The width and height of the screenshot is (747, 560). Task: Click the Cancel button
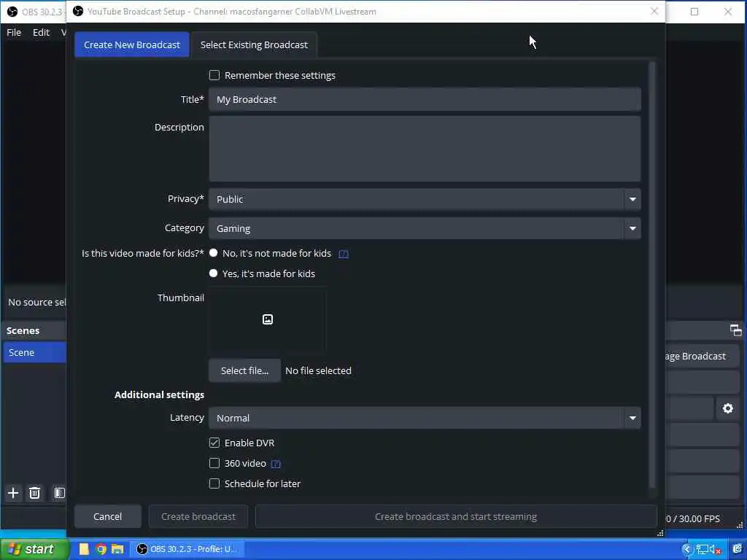[x=108, y=517]
